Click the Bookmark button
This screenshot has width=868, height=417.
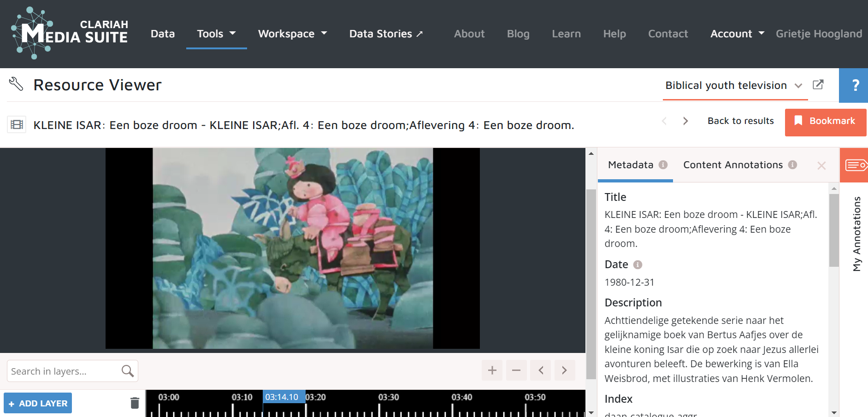(825, 122)
